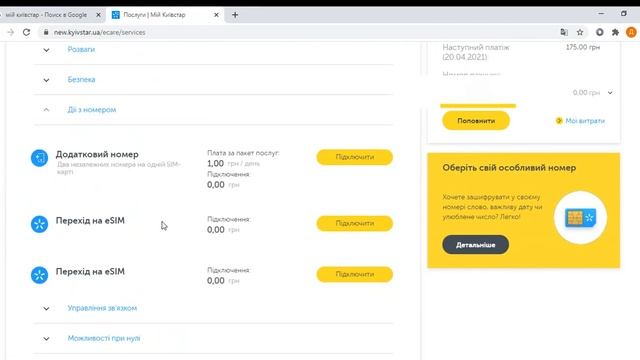Minimize the browser window

(601, 13)
